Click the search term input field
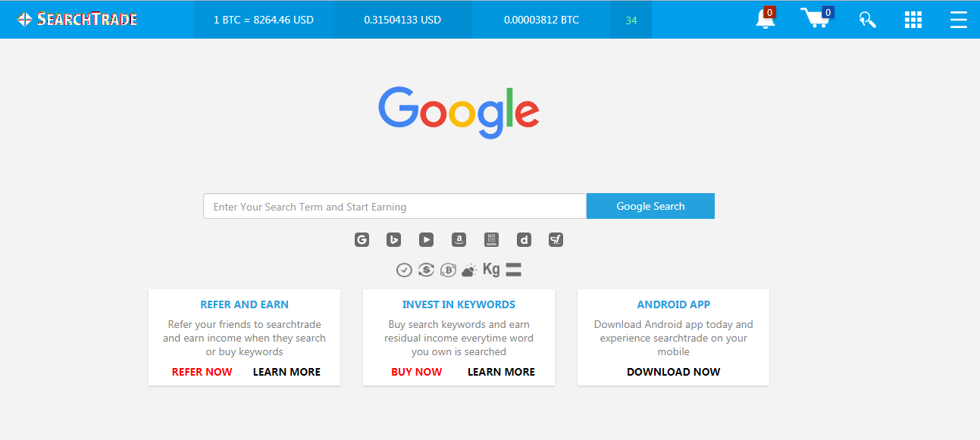 tap(395, 206)
